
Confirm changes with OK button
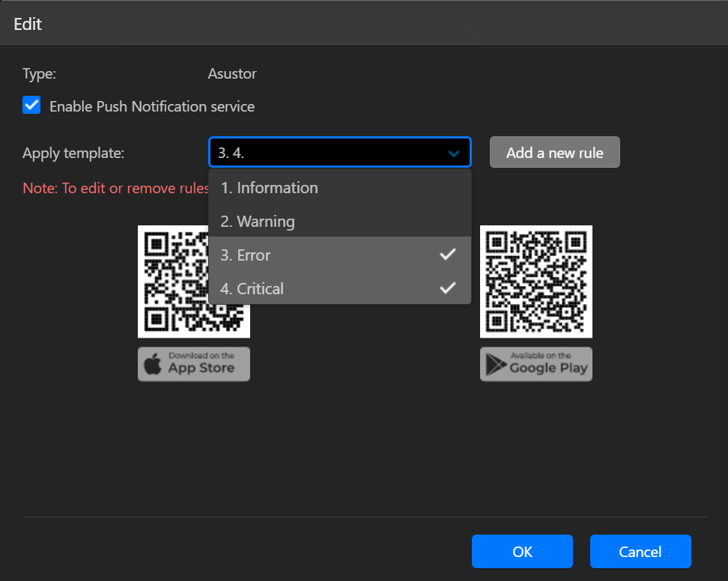(522, 551)
